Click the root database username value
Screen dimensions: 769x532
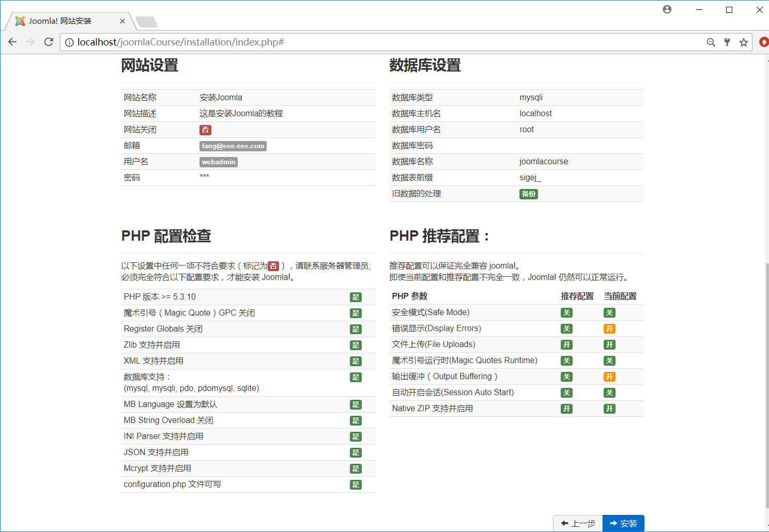coord(527,130)
